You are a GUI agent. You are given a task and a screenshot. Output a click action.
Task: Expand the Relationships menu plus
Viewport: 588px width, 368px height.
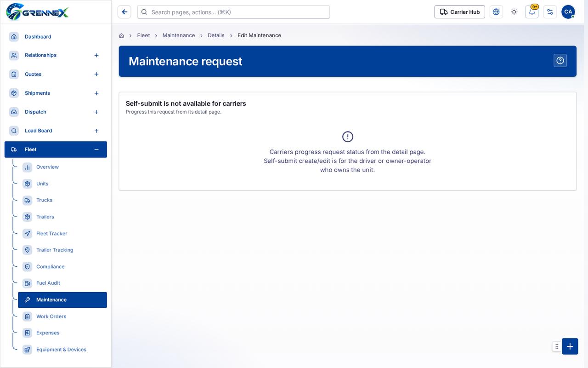(x=96, y=55)
